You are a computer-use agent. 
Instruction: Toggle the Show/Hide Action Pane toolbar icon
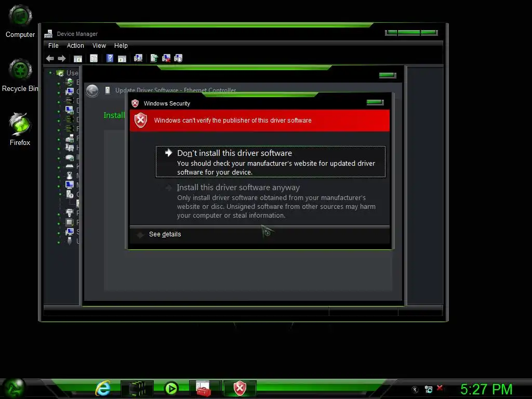[122, 58]
